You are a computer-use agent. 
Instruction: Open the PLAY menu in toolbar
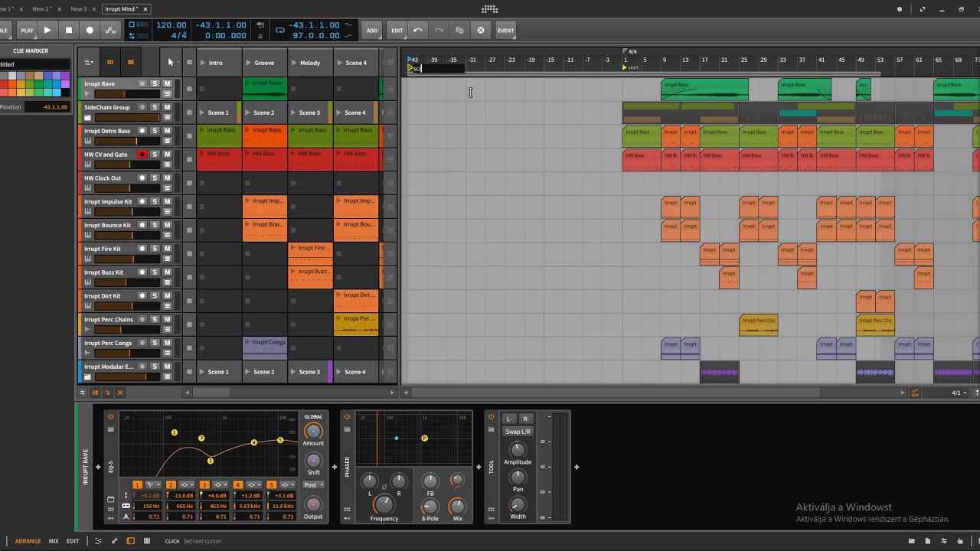27,31
